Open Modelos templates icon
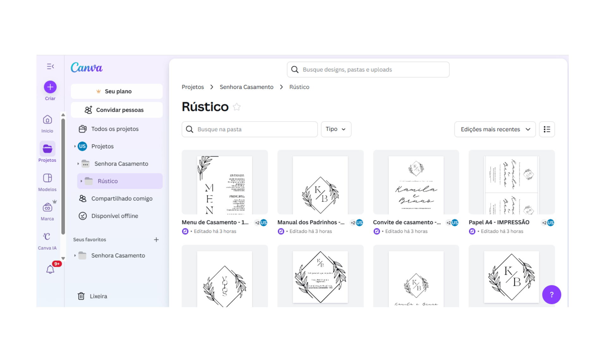The width and height of the screenshot is (607, 364). click(47, 178)
